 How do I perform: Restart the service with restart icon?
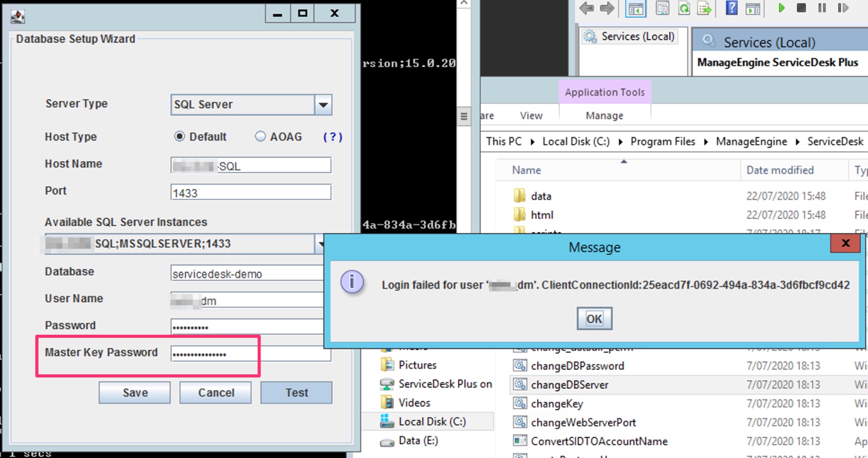[843, 8]
